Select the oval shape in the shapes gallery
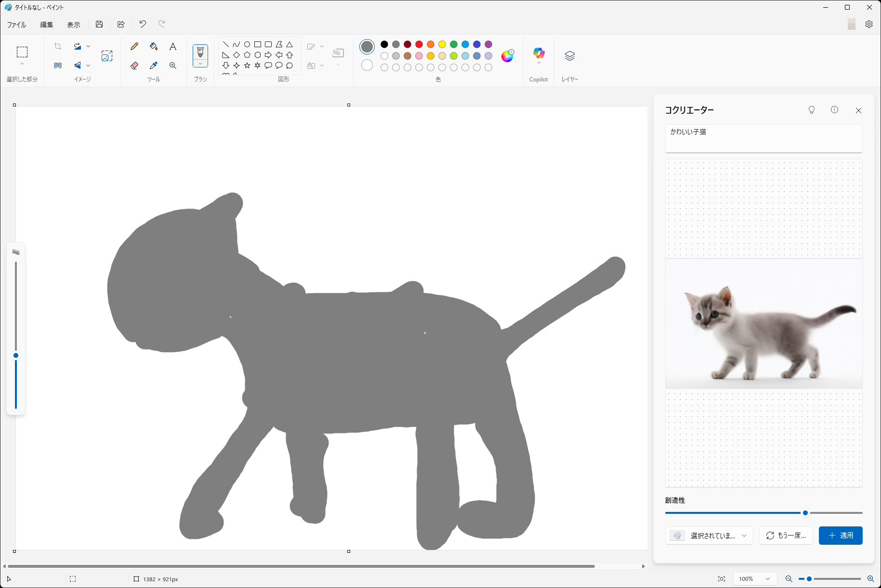Image resolution: width=881 pixels, height=588 pixels. [x=247, y=44]
